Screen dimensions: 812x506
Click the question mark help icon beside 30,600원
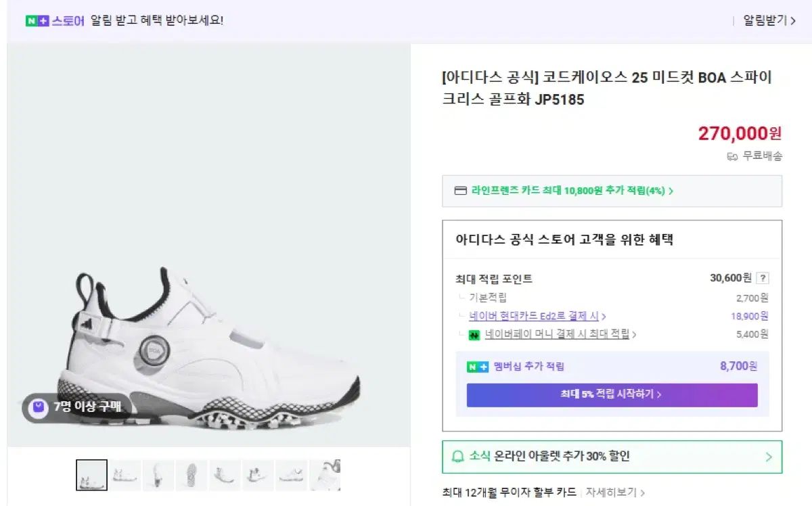tap(763, 278)
